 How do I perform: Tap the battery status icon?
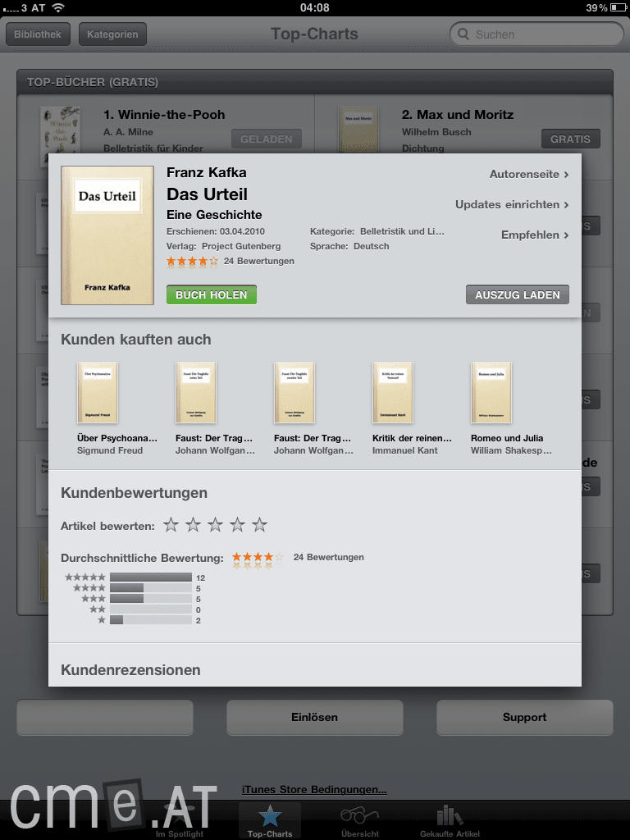click(x=618, y=7)
